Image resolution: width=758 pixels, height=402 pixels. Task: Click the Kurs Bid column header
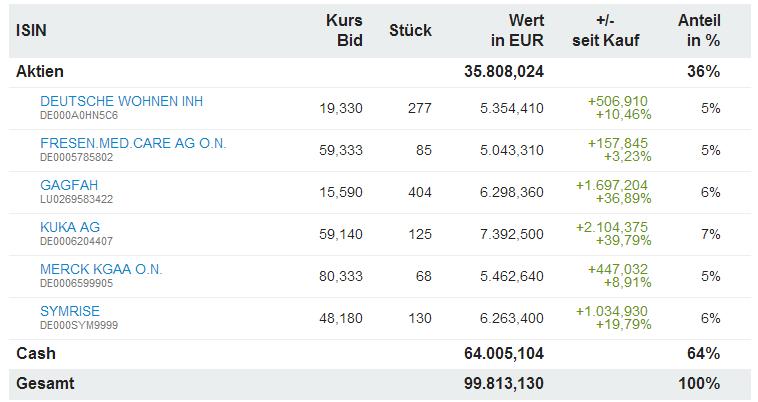tap(344, 30)
